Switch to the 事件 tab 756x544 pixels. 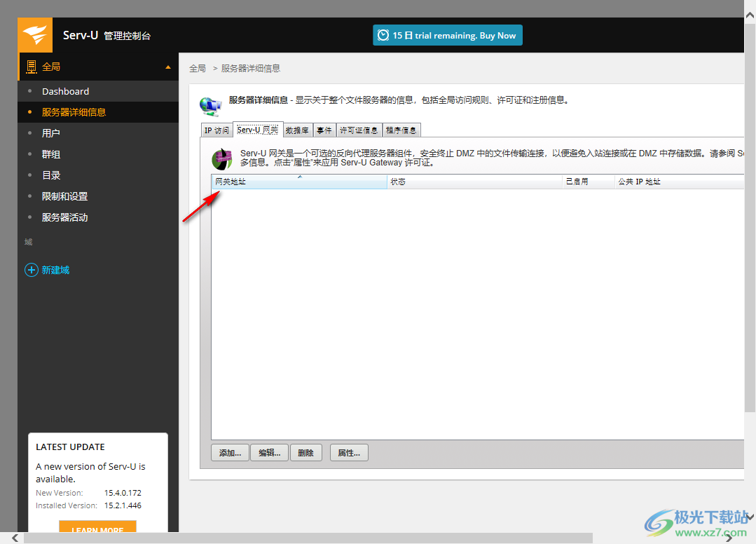point(324,130)
